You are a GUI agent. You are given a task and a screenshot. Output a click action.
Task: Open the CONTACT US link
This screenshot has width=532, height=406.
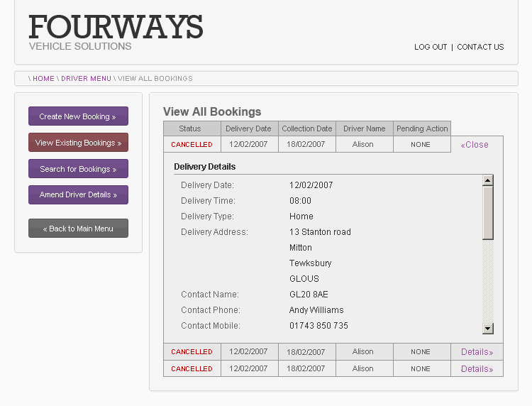coord(480,47)
